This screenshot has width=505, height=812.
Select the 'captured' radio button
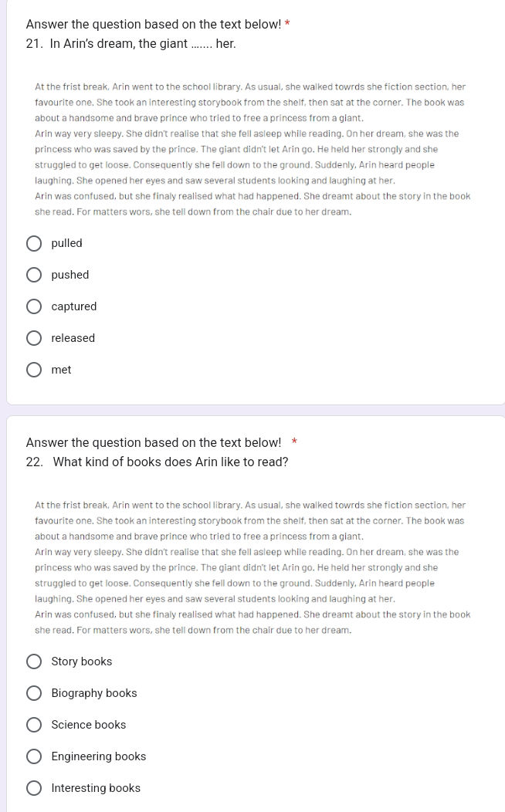pos(34,306)
